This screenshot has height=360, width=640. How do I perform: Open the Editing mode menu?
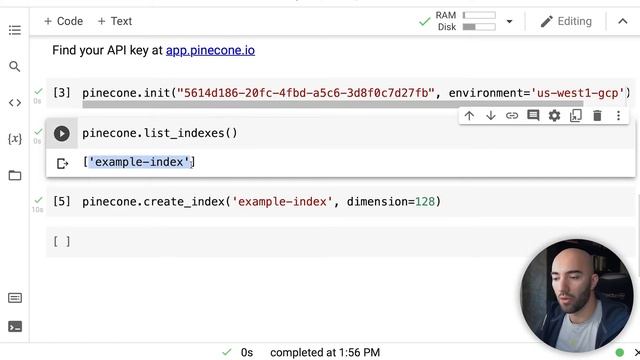566,21
